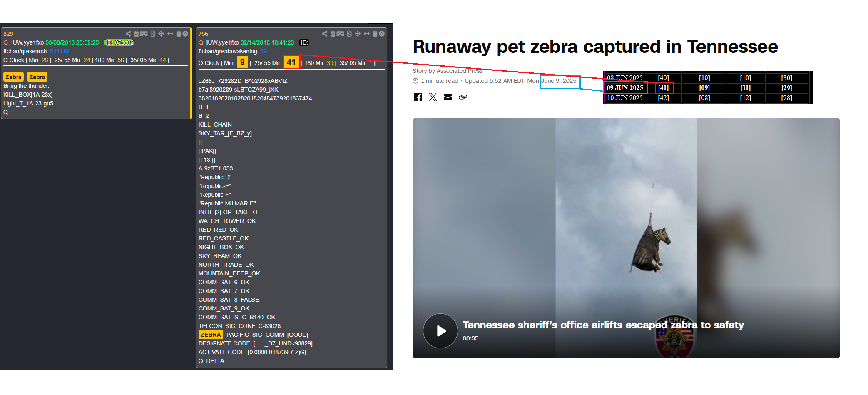
Task: Click the image file icon on post 829
Action: (153, 34)
